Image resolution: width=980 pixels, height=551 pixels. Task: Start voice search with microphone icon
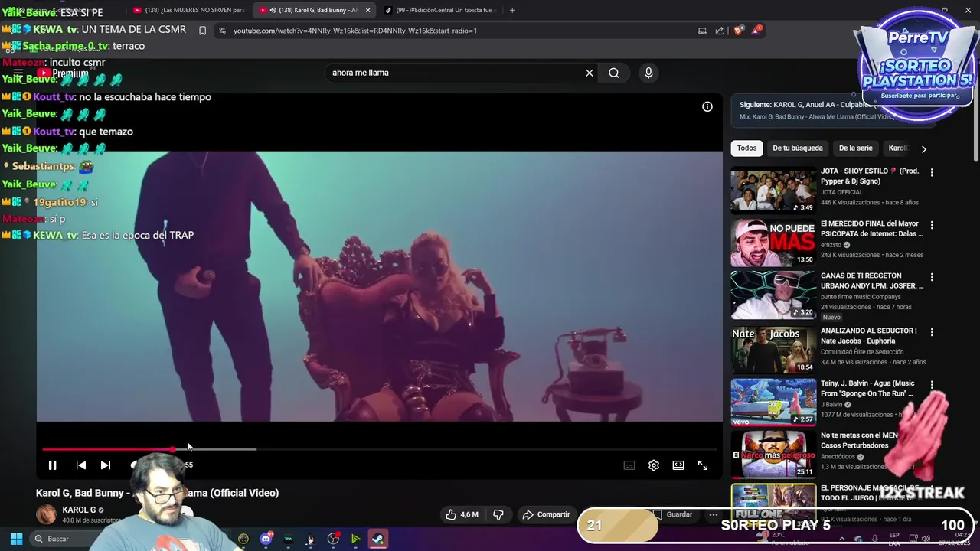coord(648,73)
